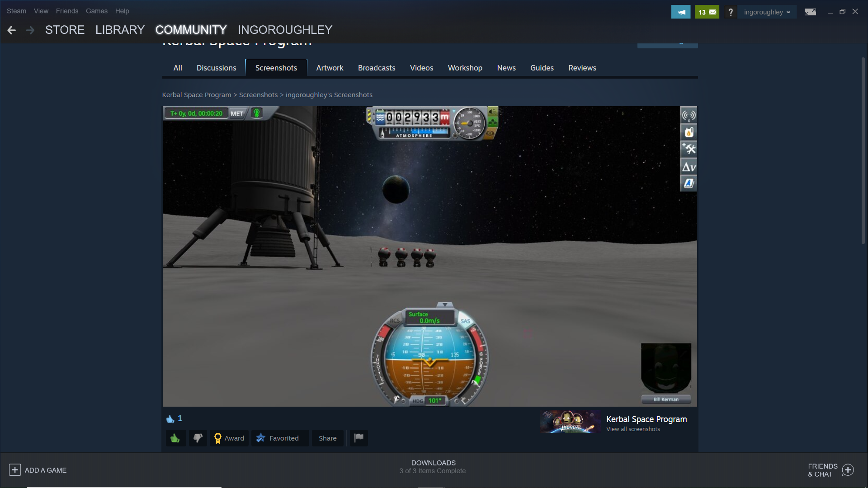Open the Friends menu
The image size is (868, 488).
pos(67,11)
